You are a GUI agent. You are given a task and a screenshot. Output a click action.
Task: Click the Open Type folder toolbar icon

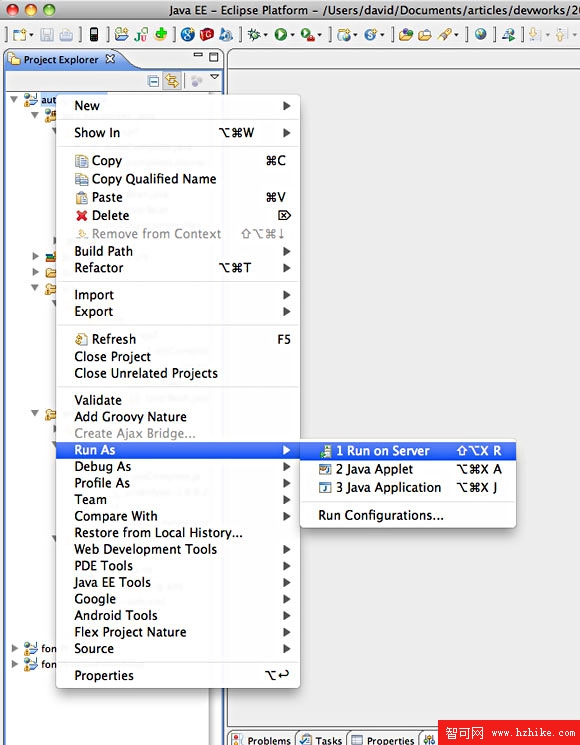click(x=405, y=35)
